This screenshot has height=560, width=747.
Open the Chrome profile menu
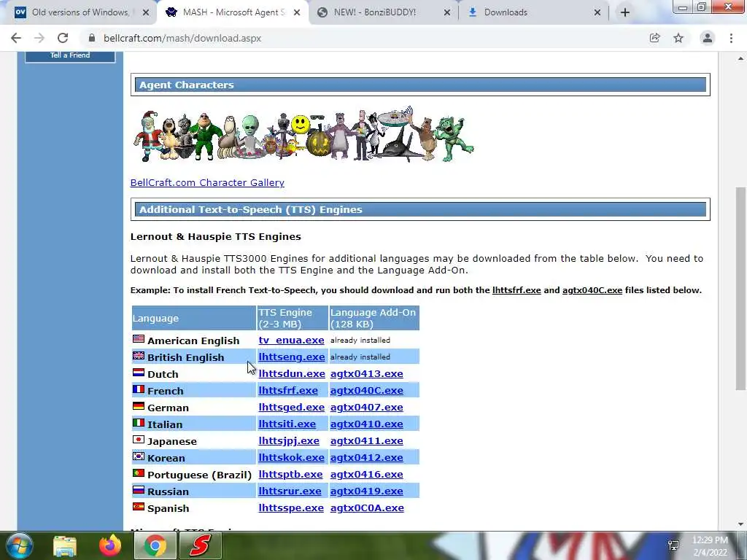click(708, 38)
